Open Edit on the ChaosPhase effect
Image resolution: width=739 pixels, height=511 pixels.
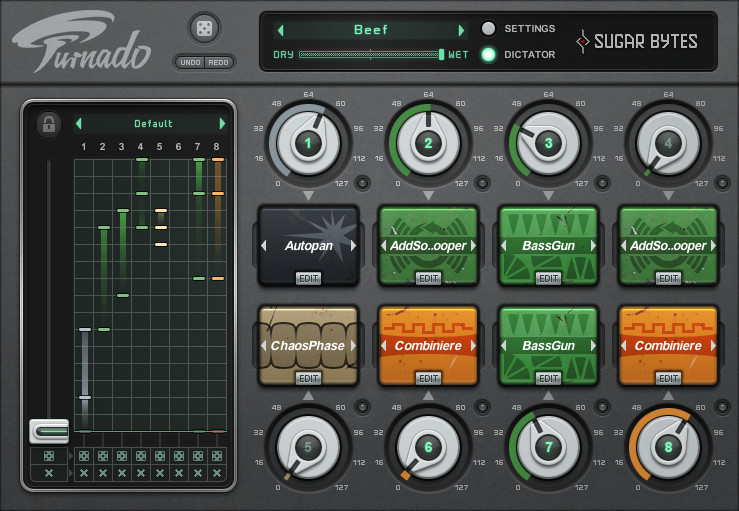click(x=309, y=379)
